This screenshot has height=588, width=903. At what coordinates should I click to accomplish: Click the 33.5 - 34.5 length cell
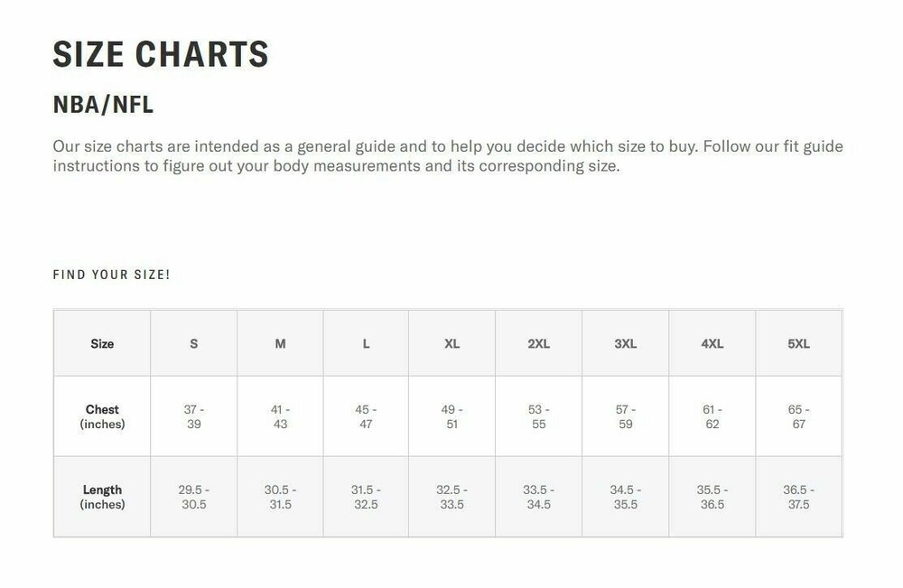pyautogui.click(x=538, y=497)
